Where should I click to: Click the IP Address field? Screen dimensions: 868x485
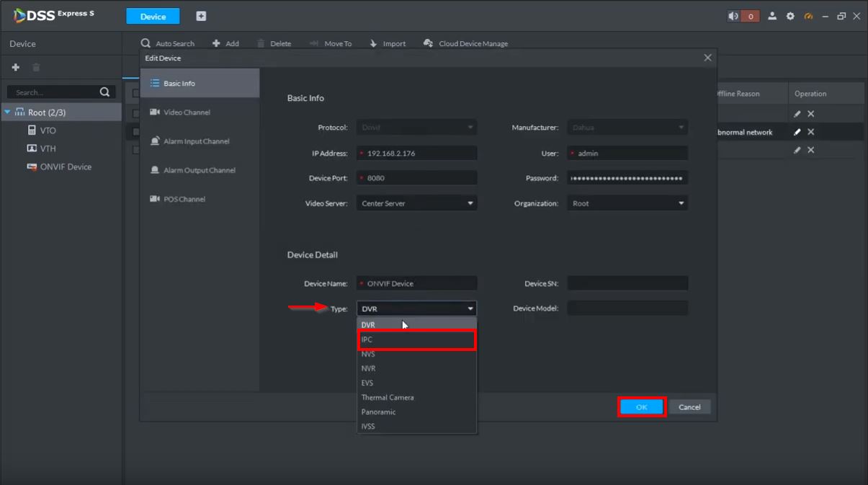(418, 153)
